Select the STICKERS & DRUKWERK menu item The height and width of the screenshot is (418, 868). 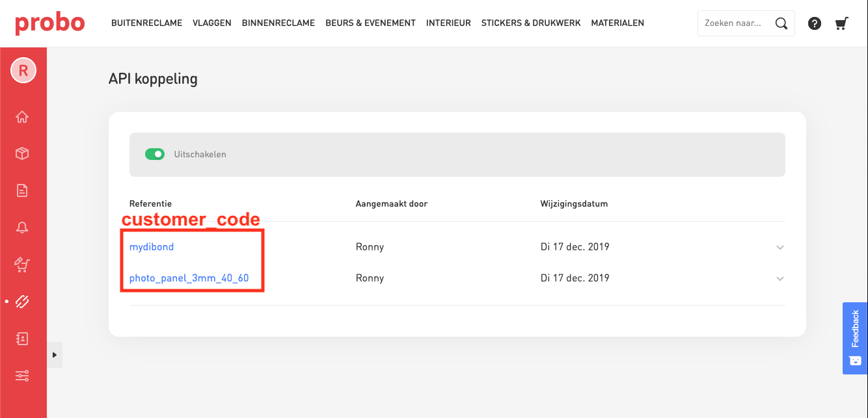[x=531, y=23]
